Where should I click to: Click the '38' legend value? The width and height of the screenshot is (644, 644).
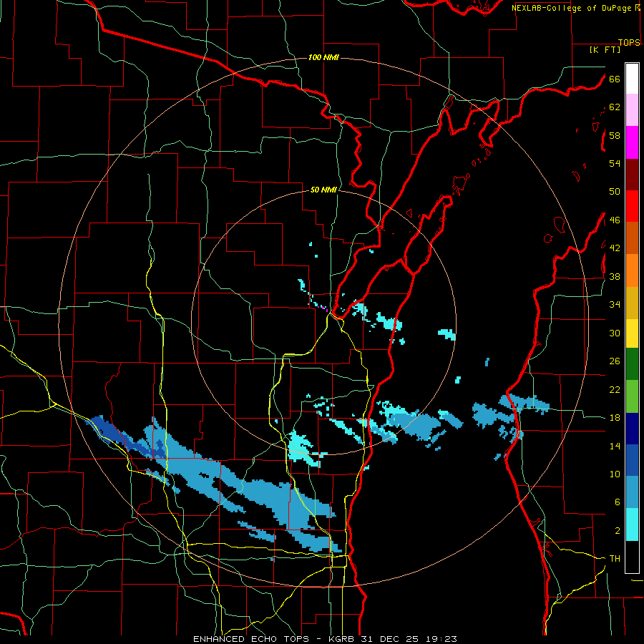(x=615, y=276)
